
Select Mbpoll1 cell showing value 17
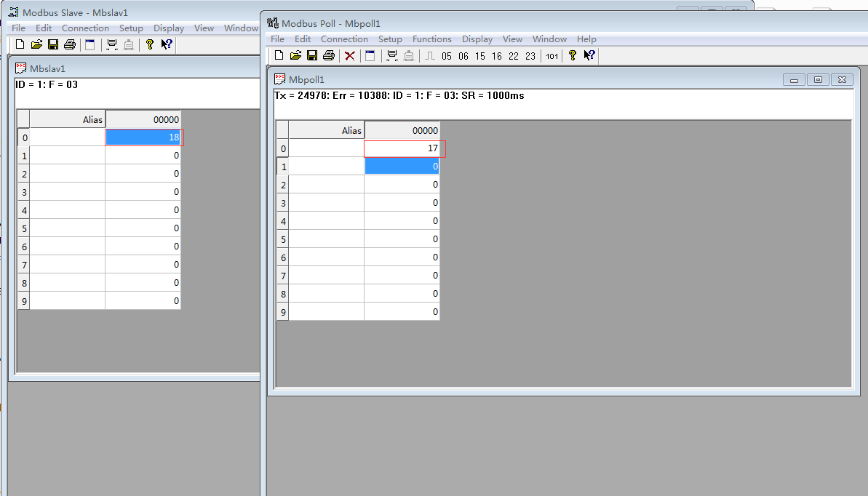coord(402,148)
